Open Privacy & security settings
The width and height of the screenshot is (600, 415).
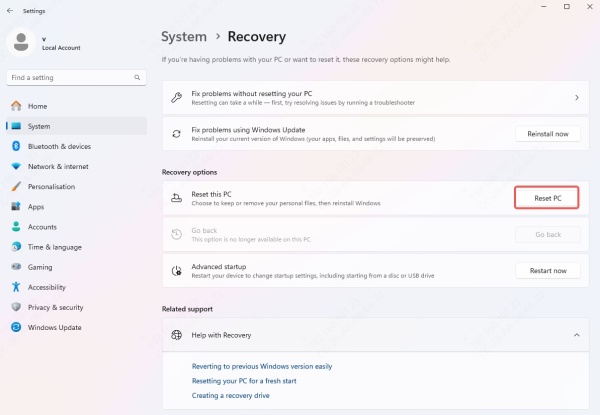[x=76, y=307]
